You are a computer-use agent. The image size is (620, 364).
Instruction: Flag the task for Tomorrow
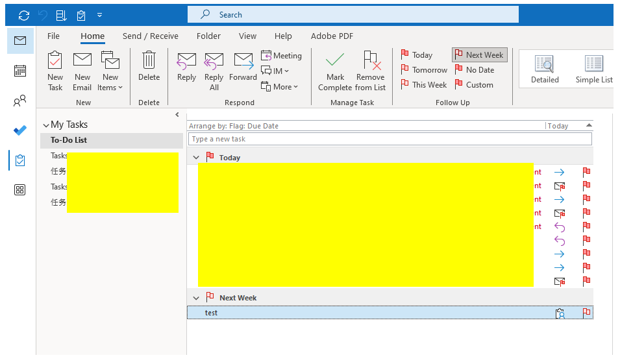click(x=424, y=70)
